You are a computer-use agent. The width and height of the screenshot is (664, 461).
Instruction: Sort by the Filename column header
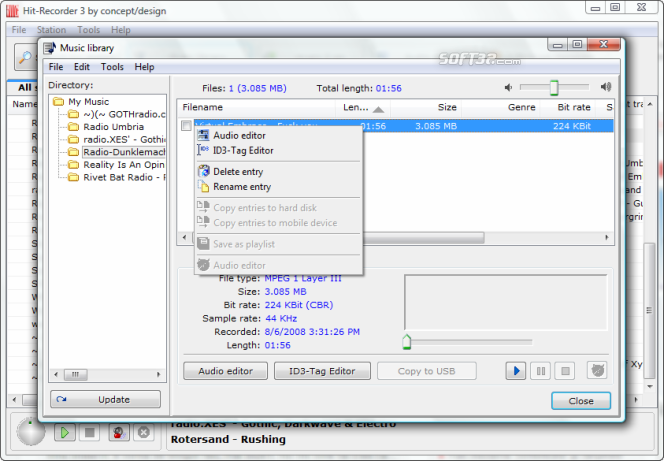[256, 108]
